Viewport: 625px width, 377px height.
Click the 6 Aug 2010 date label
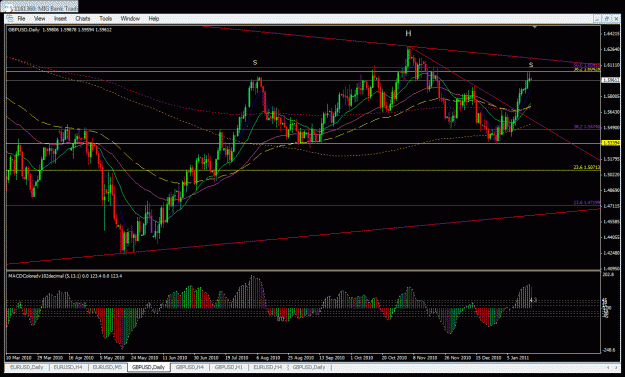(268, 358)
